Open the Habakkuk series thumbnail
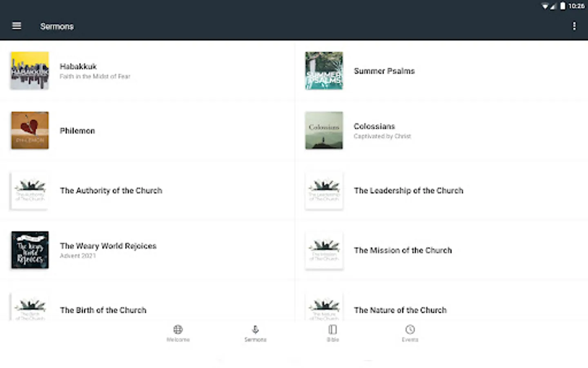 click(30, 71)
